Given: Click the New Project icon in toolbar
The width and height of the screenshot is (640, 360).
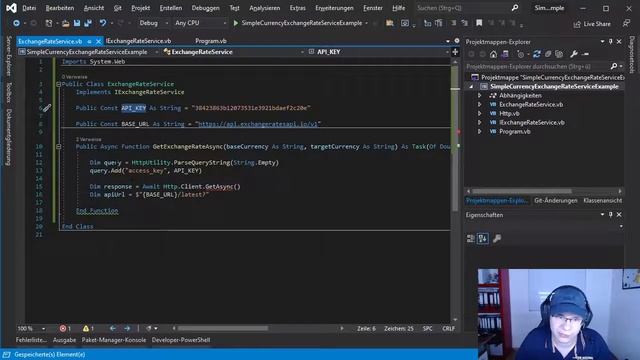Looking at the screenshot, I should click(x=49, y=23).
